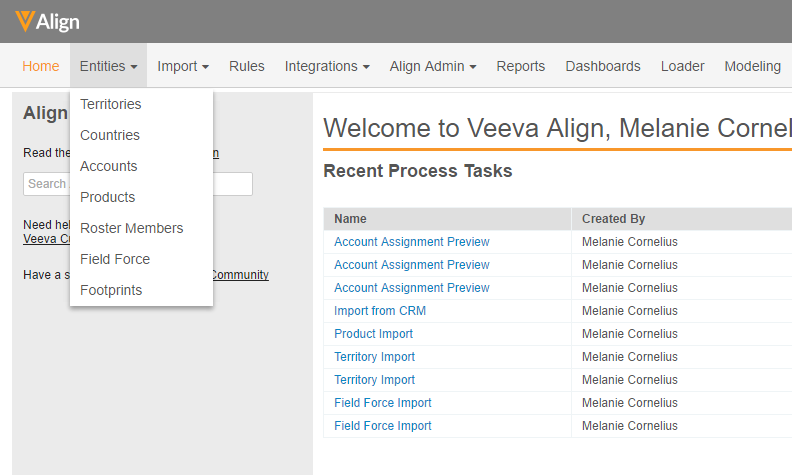
Task: Open the Import from CRM task link
Action: pos(380,311)
